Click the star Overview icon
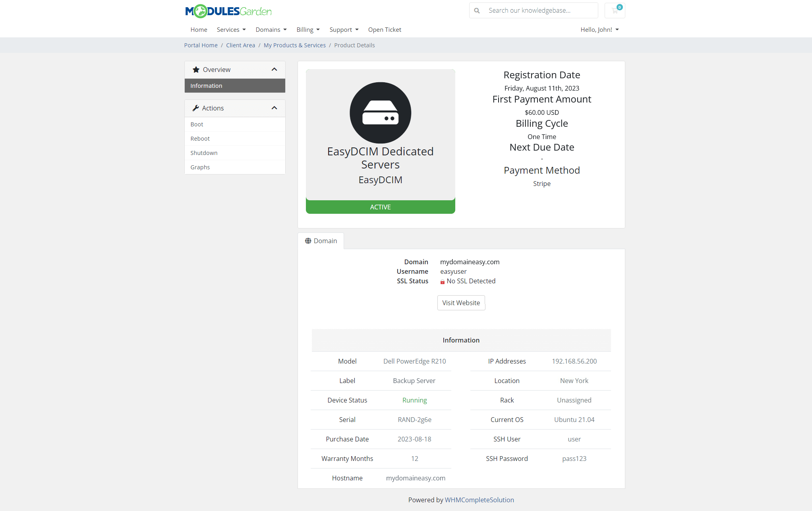 coord(196,70)
